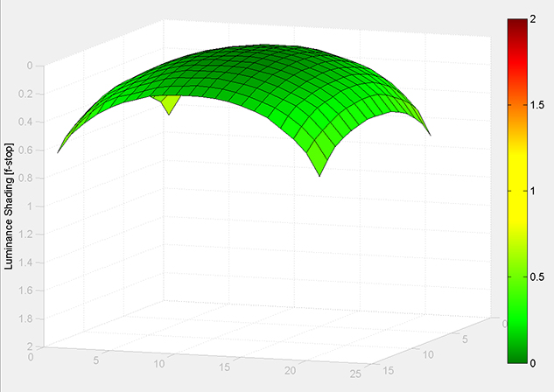The image size is (554, 392).
Task: Click the colorbar's bottom tick label 0
Action: [x=533, y=363]
